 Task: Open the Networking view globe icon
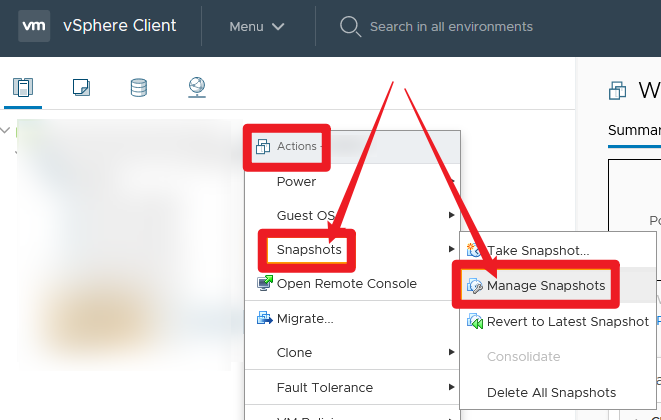[x=197, y=87]
